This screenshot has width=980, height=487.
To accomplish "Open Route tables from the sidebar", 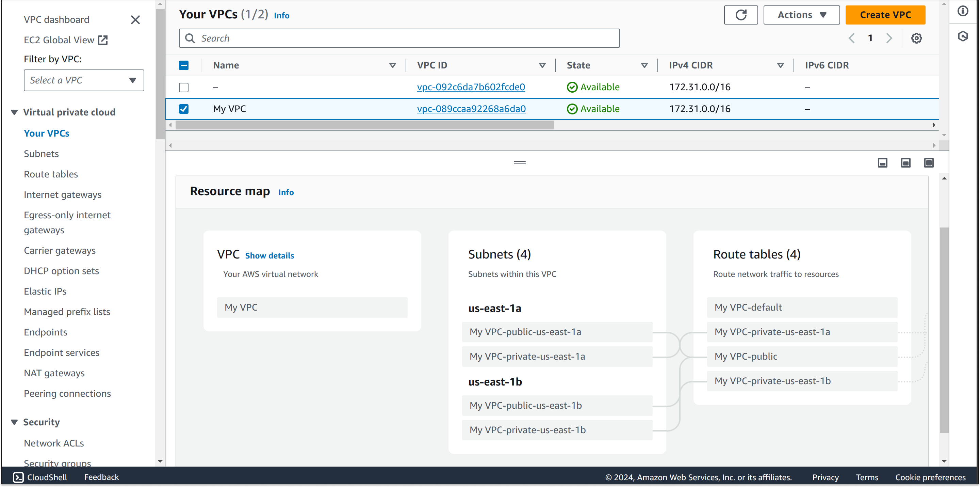I will [x=51, y=174].
